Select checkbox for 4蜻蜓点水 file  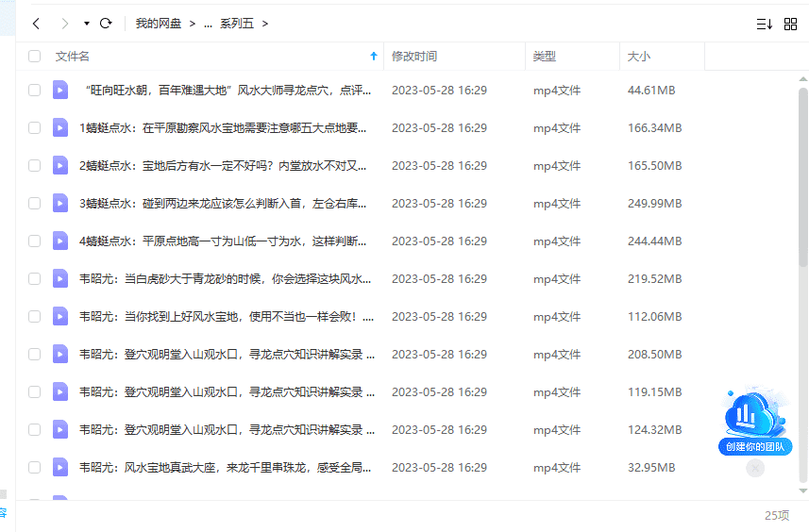pos(35,241)
